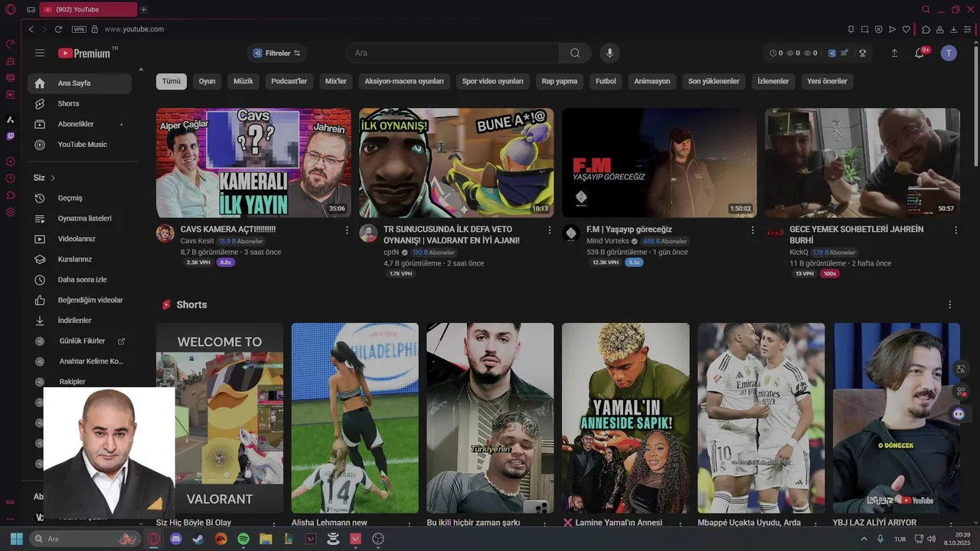Image resolution: width=980 pixels, height=551 pixels.
Task: Click the upload arrow icon in the header
Action: [x=894, y=53]
